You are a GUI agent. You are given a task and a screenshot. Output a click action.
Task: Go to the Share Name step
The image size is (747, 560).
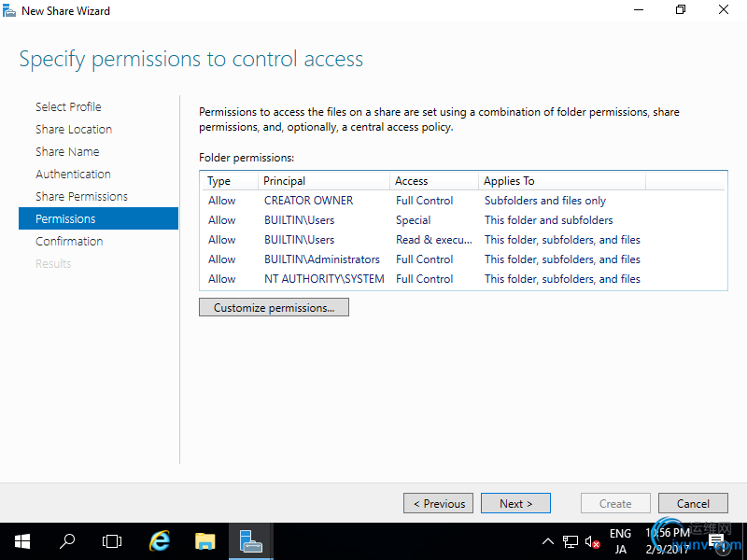(67, 151)
